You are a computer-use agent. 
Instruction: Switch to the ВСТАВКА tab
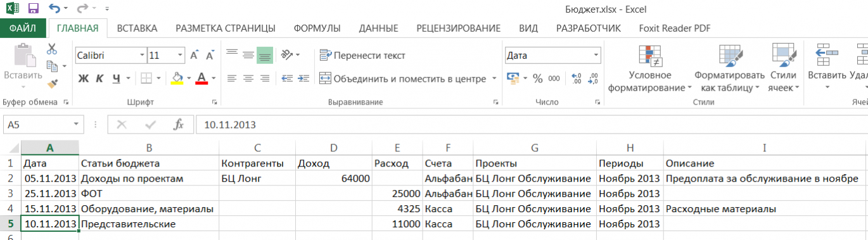(x=137, y=28)
